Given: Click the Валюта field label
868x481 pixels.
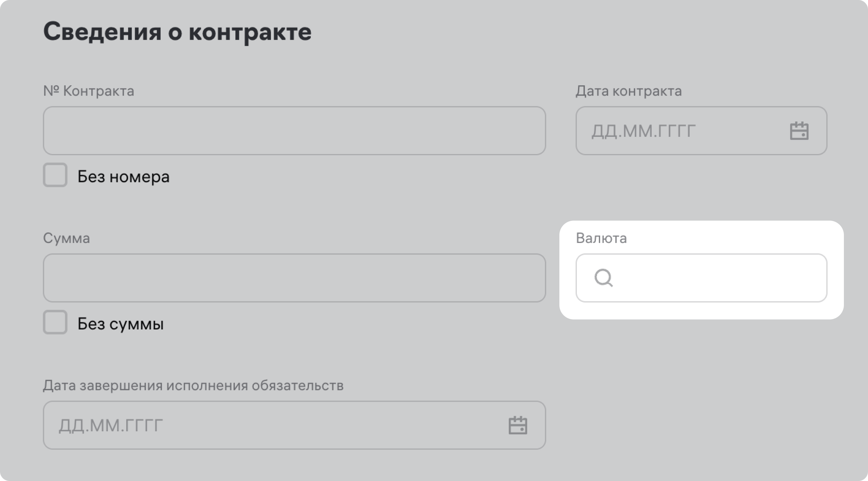Looking at the screenshot, I should tap(601, 238).
